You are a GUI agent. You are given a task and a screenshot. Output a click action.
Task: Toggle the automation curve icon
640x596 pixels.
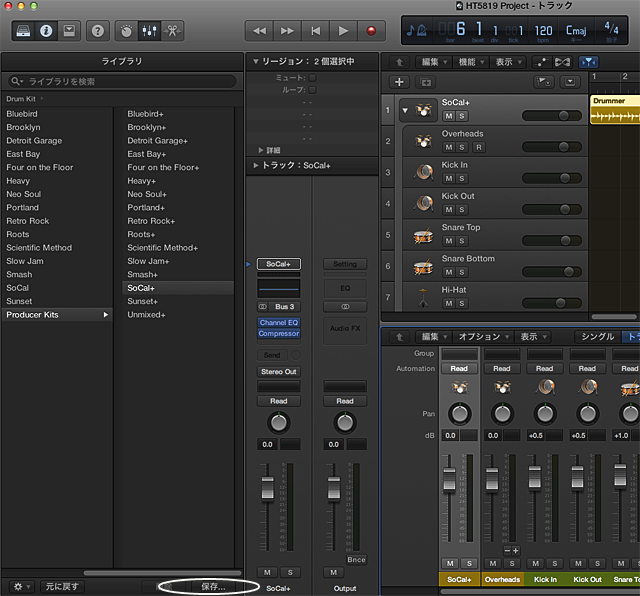[542, 62]
